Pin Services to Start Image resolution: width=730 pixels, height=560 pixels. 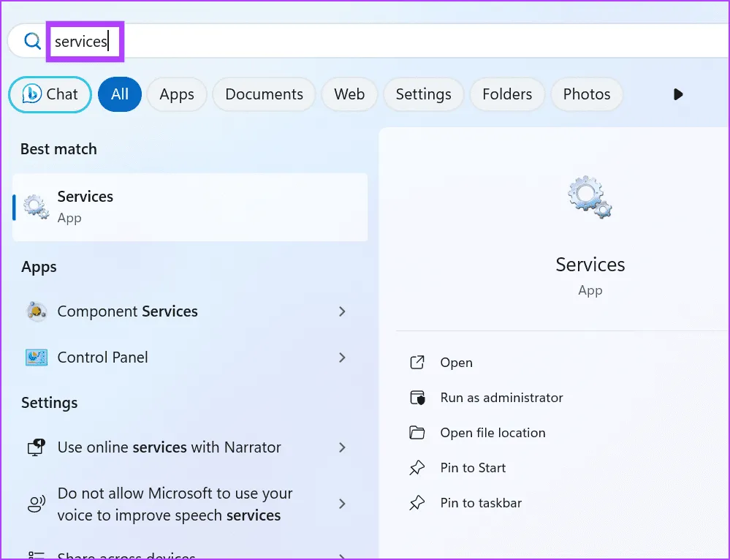[x=473, y=468]
